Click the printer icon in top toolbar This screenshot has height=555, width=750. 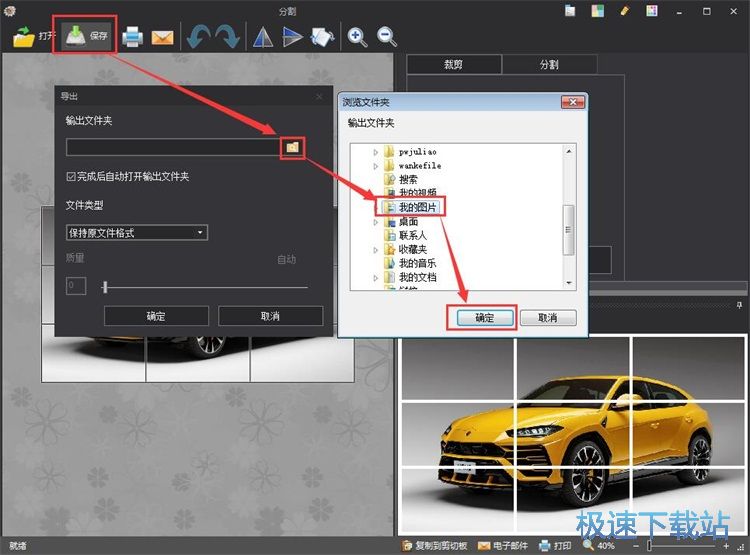(132, 38)
